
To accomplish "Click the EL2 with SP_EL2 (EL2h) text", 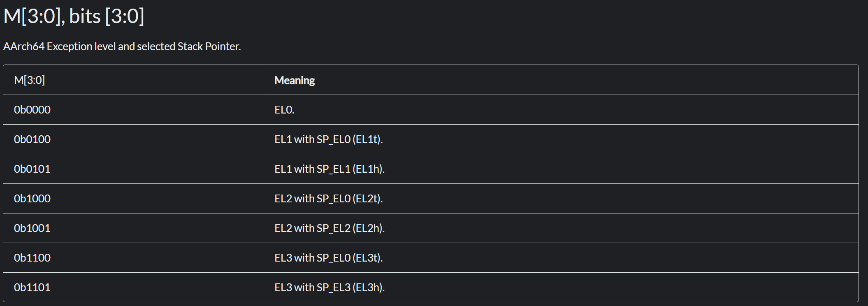I will pos(329,228).
